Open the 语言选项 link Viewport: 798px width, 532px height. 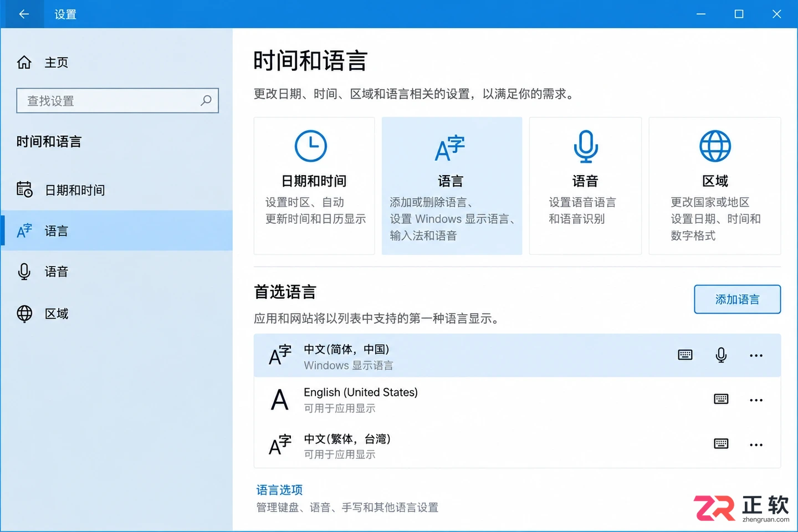click(x=279, y=490)
